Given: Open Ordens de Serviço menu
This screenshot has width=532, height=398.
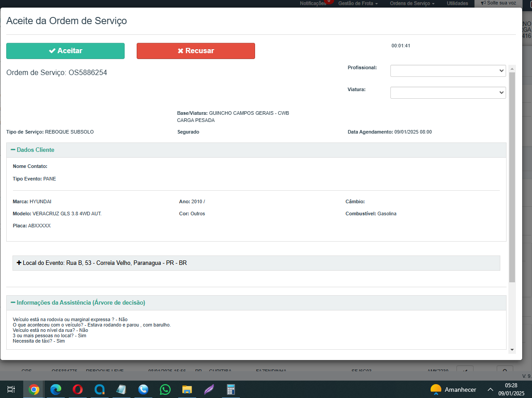Looking at the screenshot, I should (x=412, y=3).
